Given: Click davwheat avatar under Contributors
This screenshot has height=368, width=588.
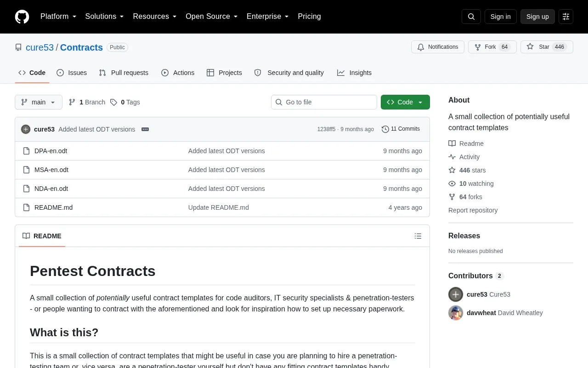Looking at the screenshot, I should [x=456, y=313].
